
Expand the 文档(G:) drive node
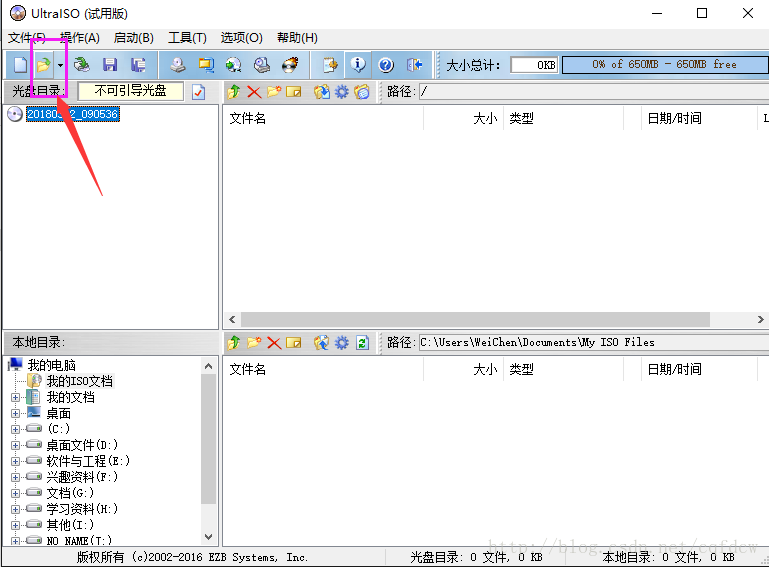(x=15, y=493)
